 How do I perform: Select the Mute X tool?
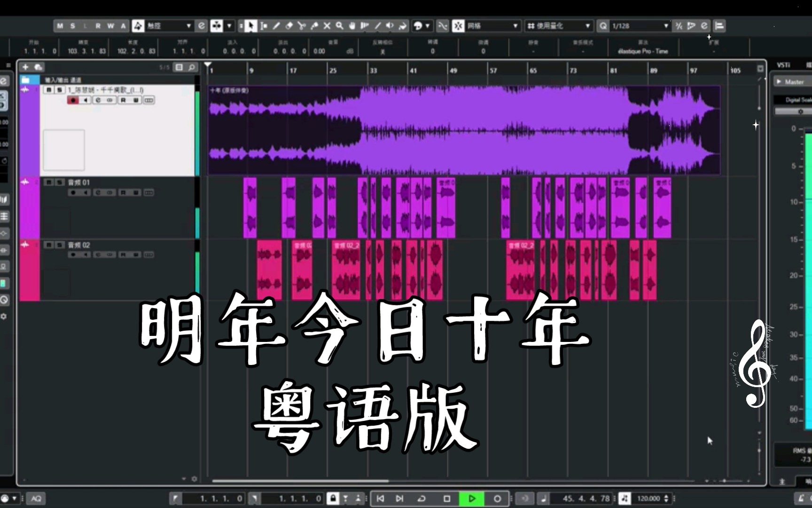[x=327, y=26]
